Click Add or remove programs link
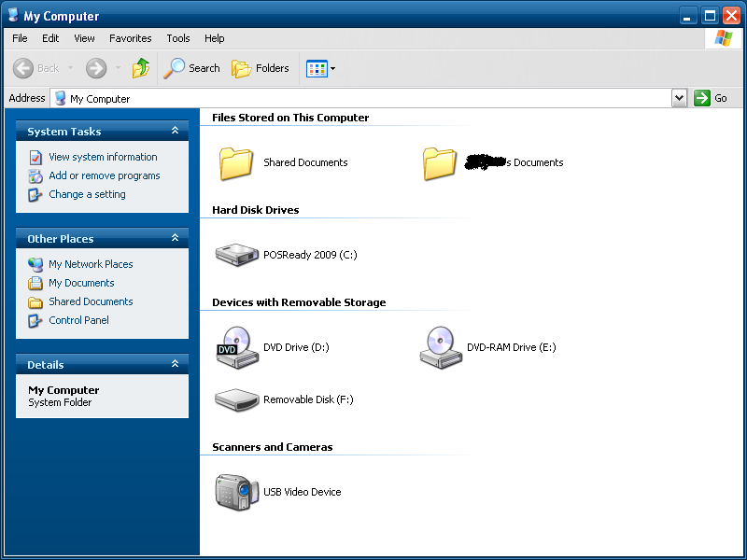The image size is (747, 560). [x=104, y=175]
